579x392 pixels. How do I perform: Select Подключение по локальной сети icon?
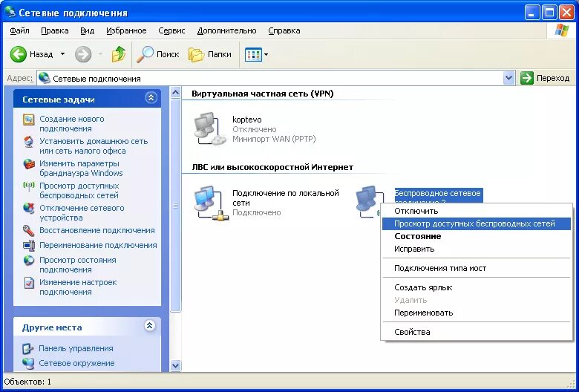tap(211, 203)
